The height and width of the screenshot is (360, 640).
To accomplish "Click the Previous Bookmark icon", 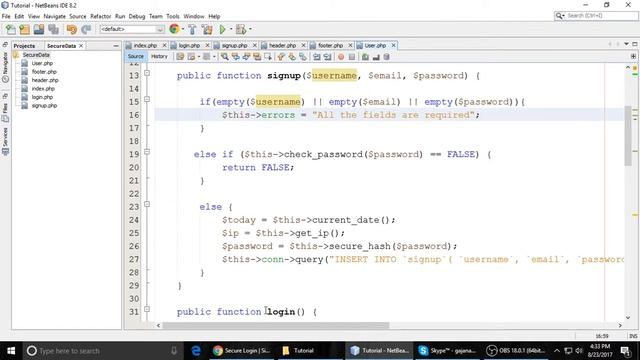I will coord(281,57).
